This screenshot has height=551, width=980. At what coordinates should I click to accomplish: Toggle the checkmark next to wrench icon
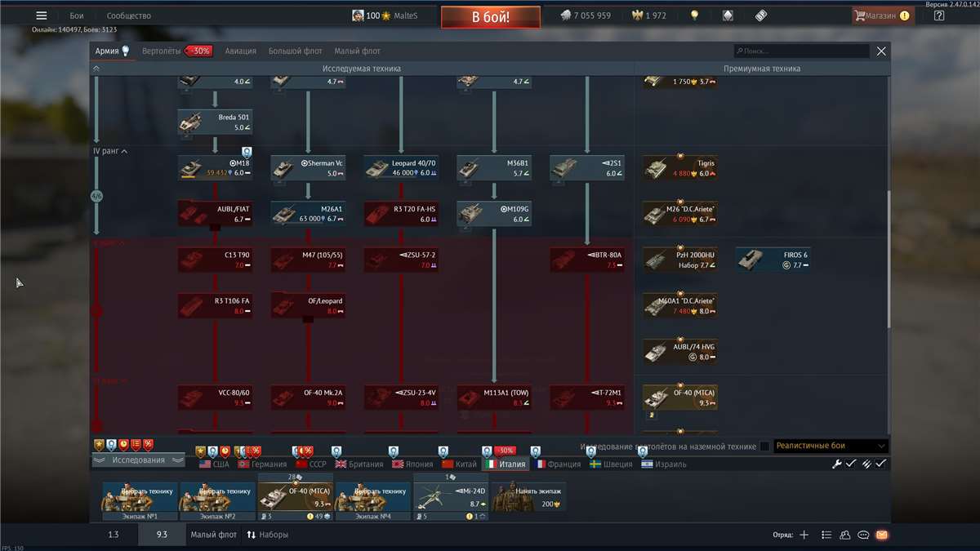(851, 464)
